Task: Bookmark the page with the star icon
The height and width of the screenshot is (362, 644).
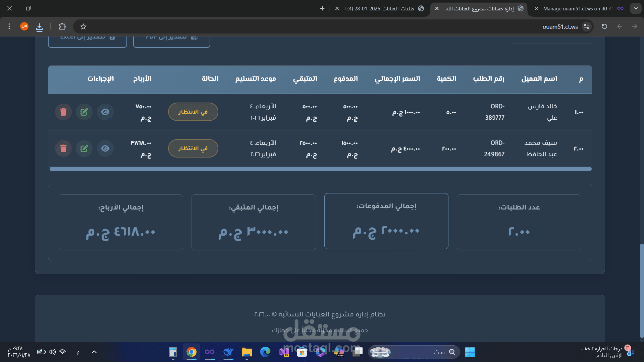Action: click(84, 26)
